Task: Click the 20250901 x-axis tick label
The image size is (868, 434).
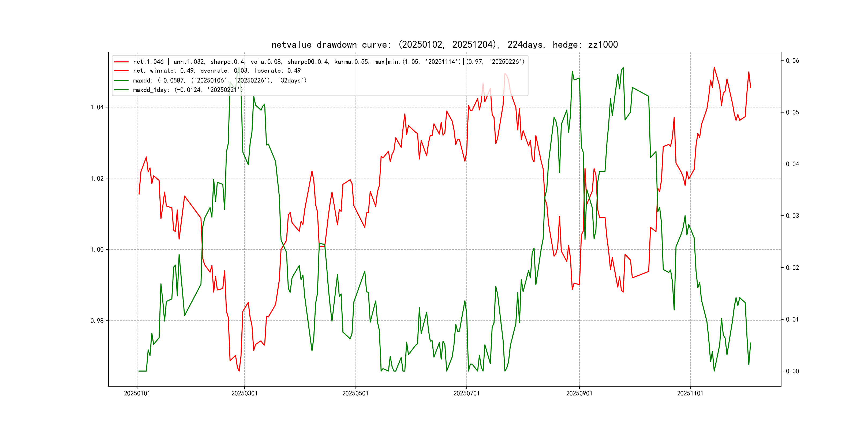Action: point(579,393)
